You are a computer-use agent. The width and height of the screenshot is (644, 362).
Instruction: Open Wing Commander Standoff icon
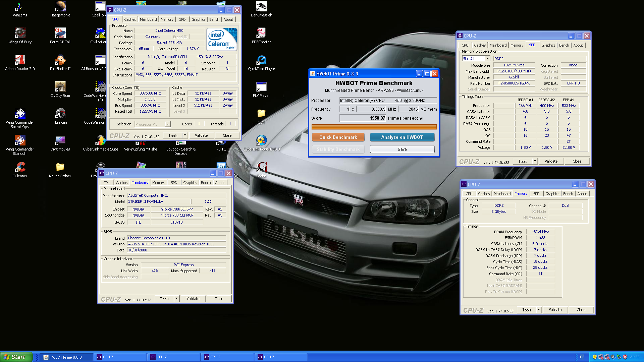coord(20,145)
